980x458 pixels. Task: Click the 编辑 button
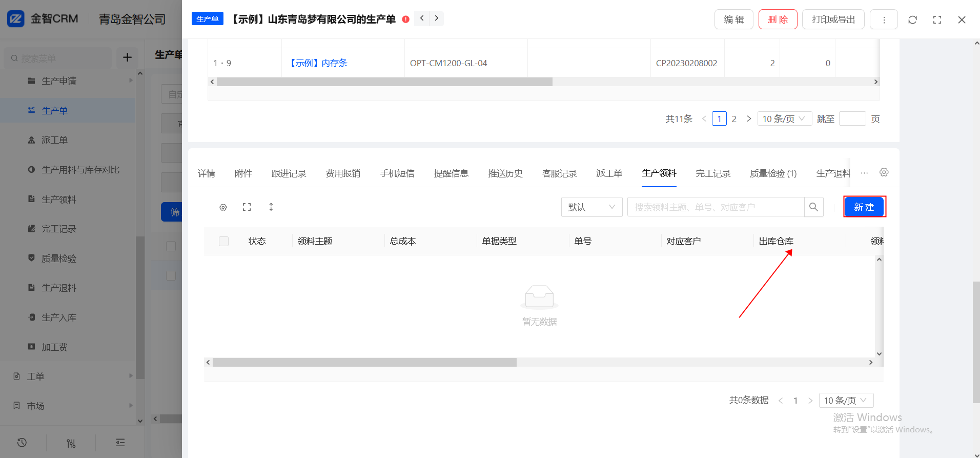(734, 19)
